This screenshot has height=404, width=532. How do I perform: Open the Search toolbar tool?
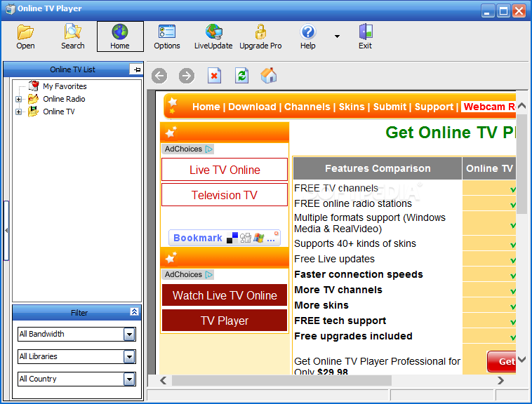point(72,36)
